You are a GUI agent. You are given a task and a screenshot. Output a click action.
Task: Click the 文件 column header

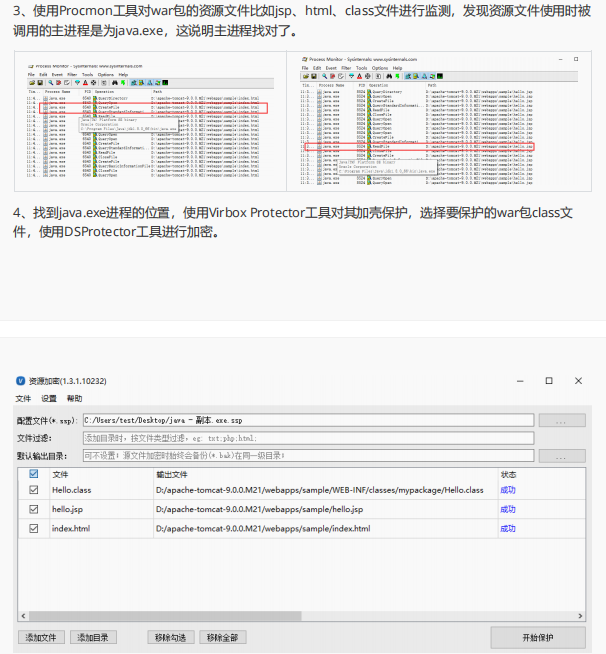pos(60,474)
